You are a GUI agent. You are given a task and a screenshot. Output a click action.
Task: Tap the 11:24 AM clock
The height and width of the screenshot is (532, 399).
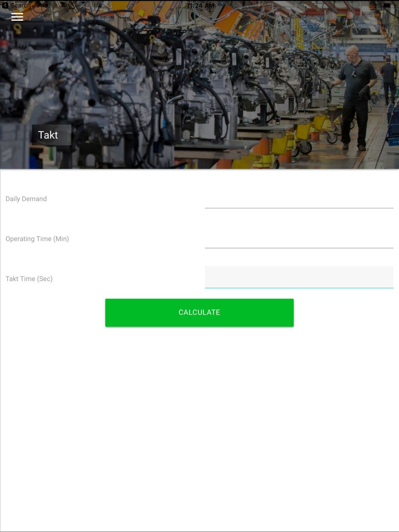(x=200, y=6)
